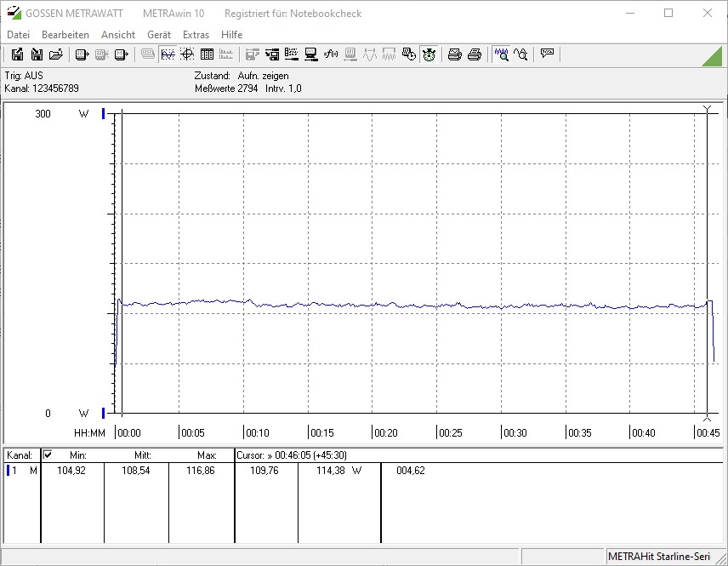Click the print preview icon

click(454, 54)
